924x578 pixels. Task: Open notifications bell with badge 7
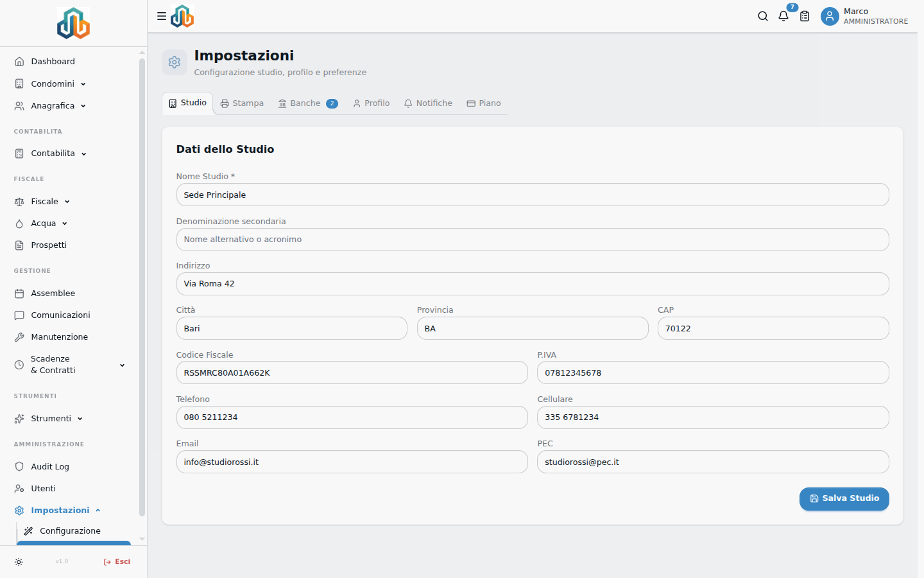783,16
